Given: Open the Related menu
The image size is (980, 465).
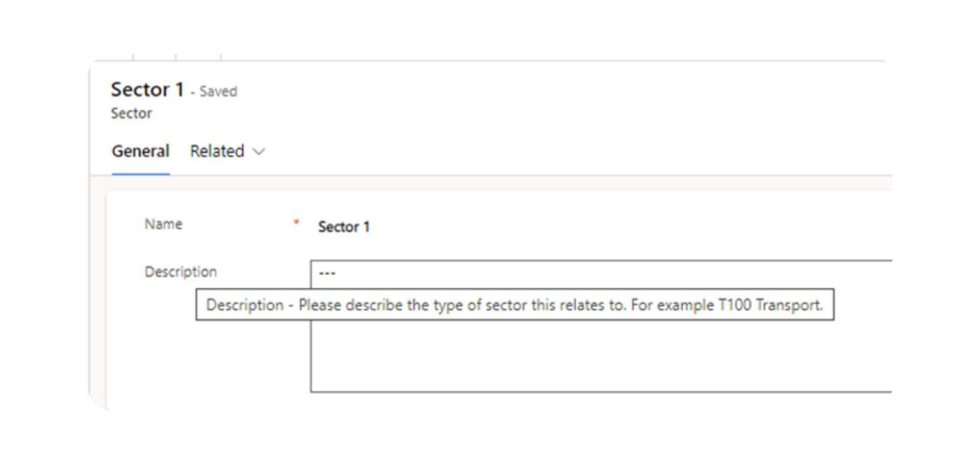Looking at the screenshot, I should 218,152.
